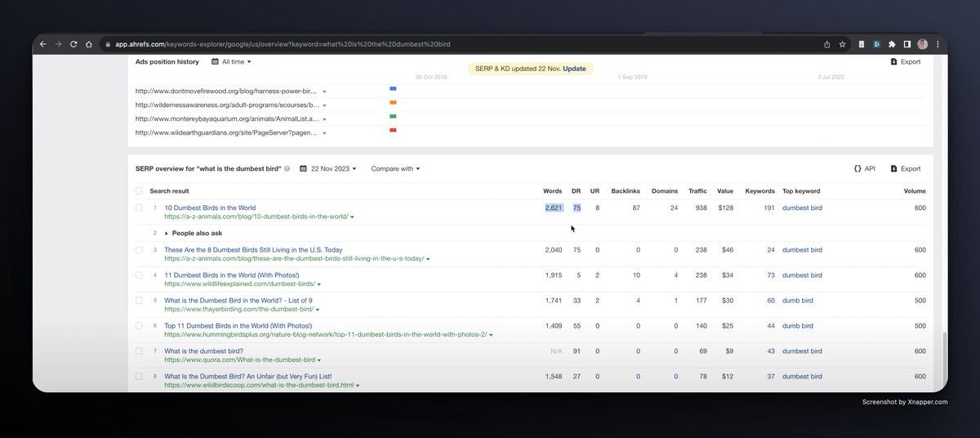Select the wildbirdscoop result row checkbox
The height and width of the screenshot is (438, 980).
139,377
